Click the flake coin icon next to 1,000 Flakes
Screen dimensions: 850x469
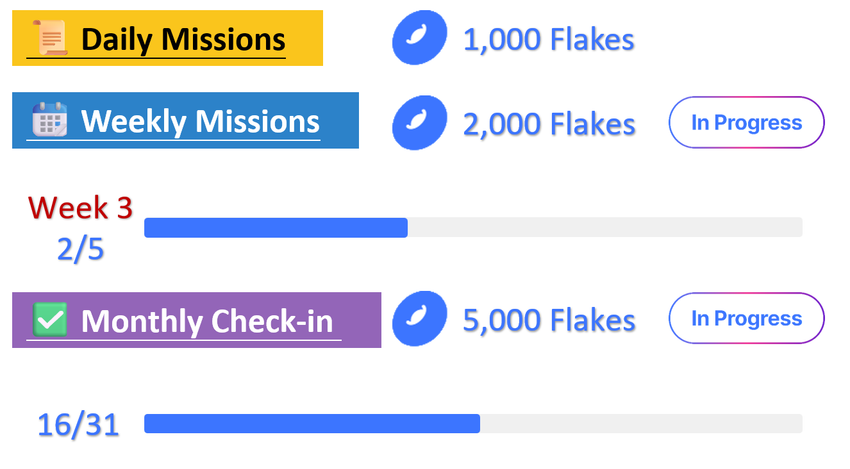pyautogui.click(x=417, y=40)
